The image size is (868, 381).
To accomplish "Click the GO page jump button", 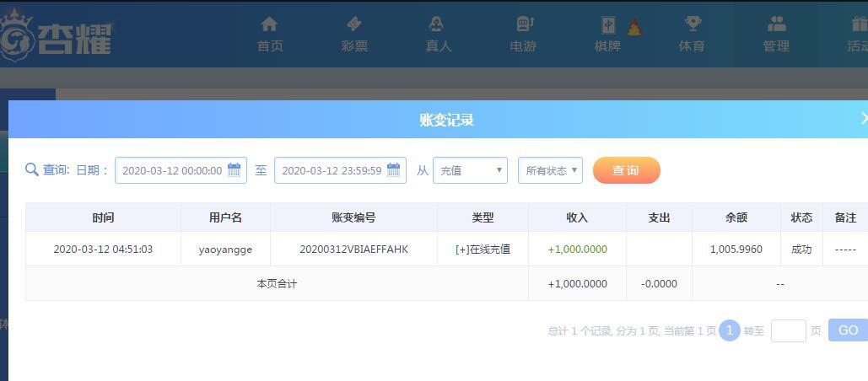I will [x=848, y=330].
